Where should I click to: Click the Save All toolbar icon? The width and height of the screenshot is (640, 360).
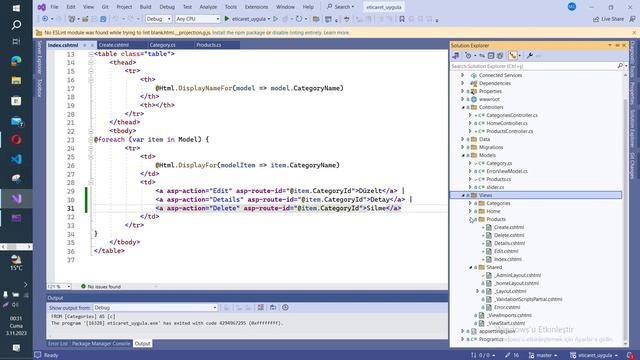tap(103, 19)
